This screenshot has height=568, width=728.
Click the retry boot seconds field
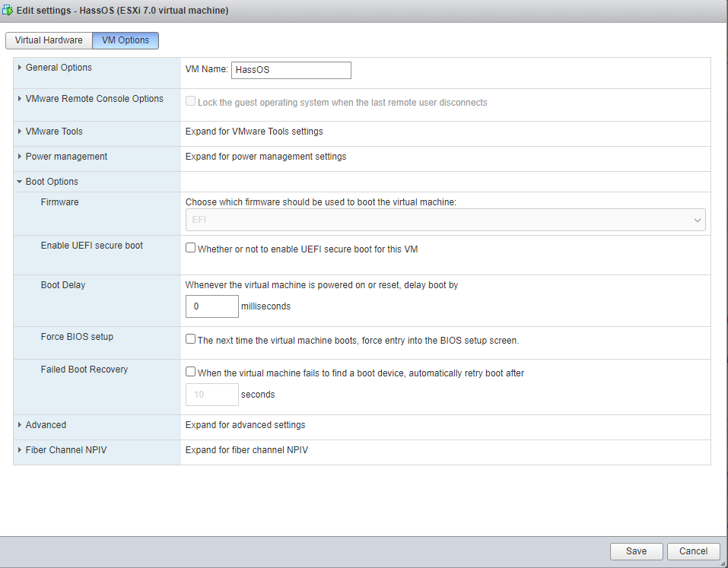(212, 395)
